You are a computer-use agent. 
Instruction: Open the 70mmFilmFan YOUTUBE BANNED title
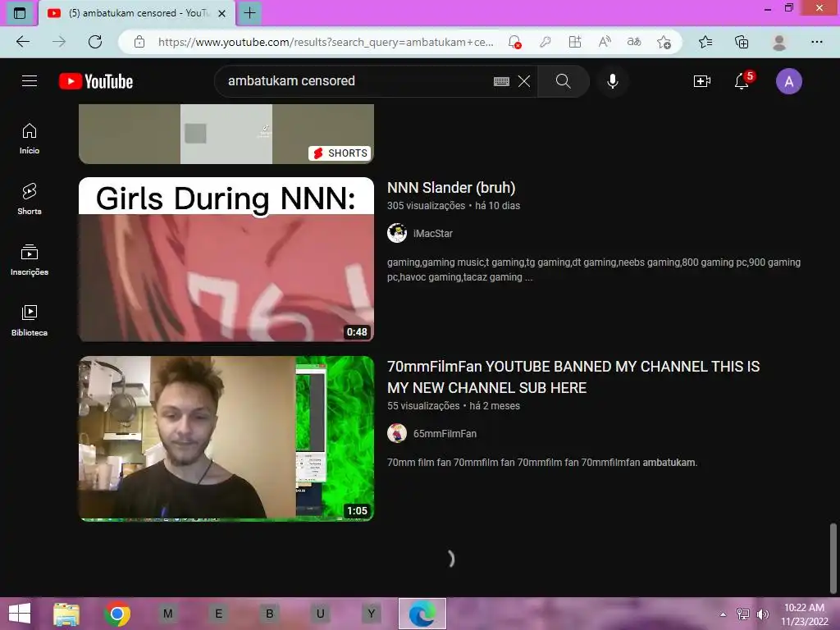573,377
